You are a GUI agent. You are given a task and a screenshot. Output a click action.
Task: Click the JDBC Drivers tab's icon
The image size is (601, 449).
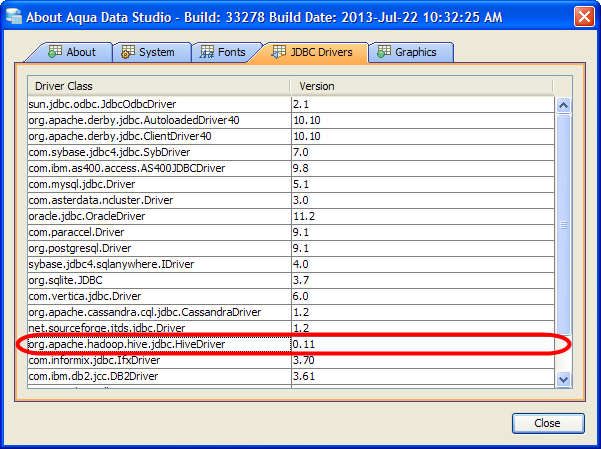278,52
